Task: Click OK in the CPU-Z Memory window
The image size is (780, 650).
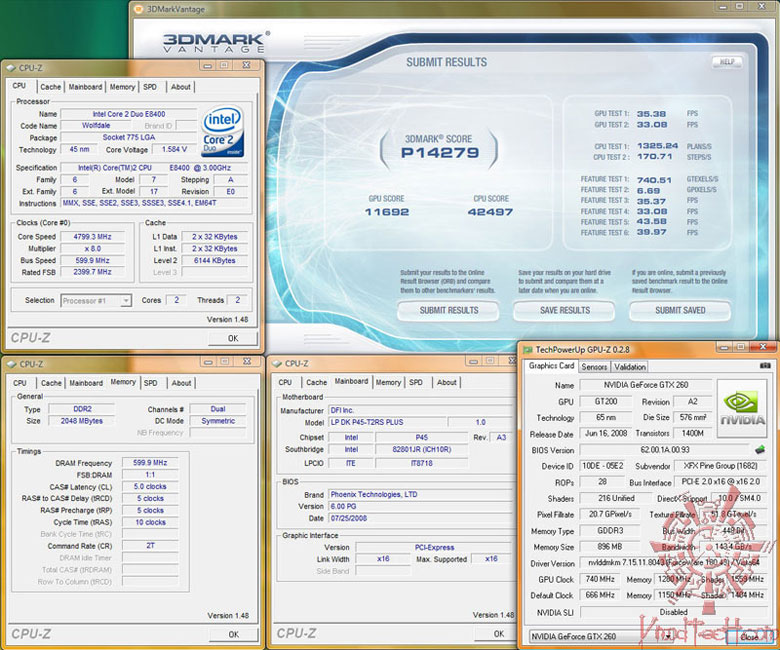Action: point(233,635)
